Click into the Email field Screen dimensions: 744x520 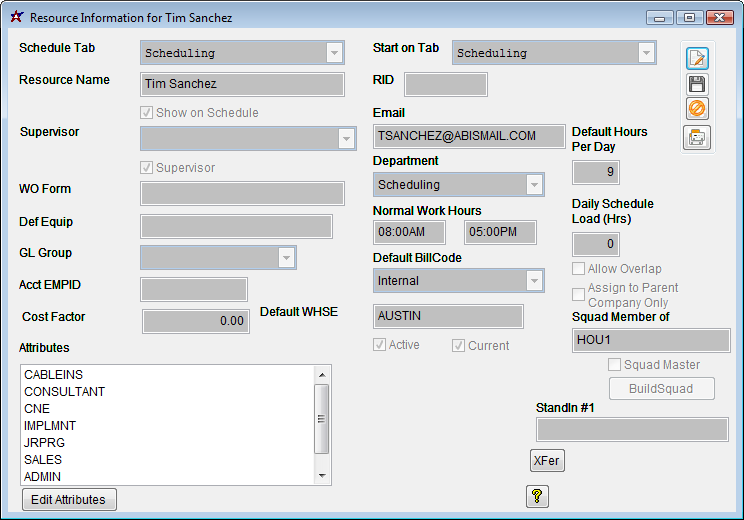coord(468,136)
